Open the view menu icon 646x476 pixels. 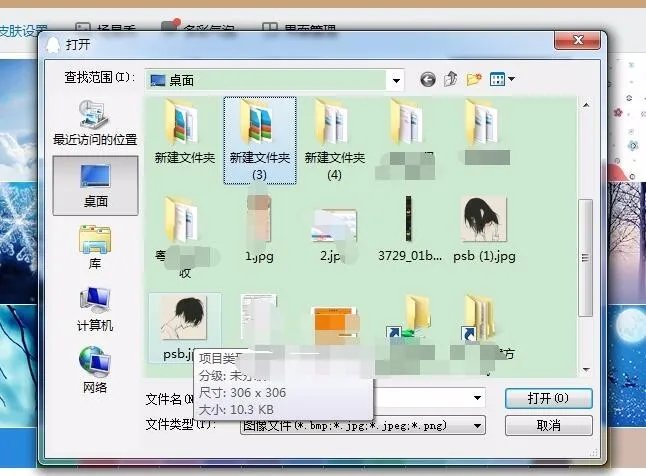click(497, 79)
